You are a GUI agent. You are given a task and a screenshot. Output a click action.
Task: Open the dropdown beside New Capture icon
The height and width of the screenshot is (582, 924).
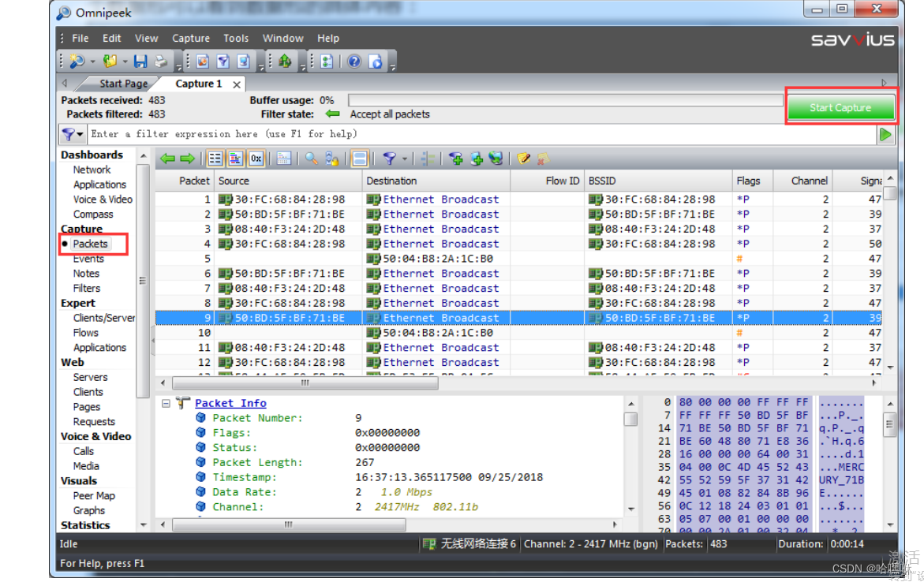pos(92,62)
